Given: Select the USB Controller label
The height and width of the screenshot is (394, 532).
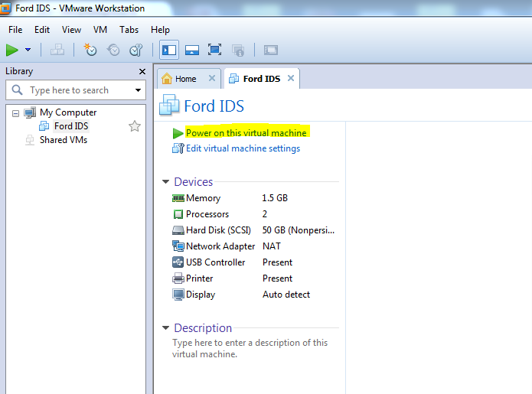Looking at the screenshot, I should pyautogui.click(x=215, y=262).
